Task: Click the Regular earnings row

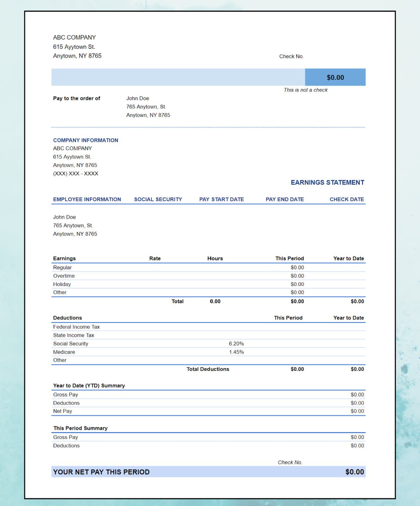Action: pos(62,267)
